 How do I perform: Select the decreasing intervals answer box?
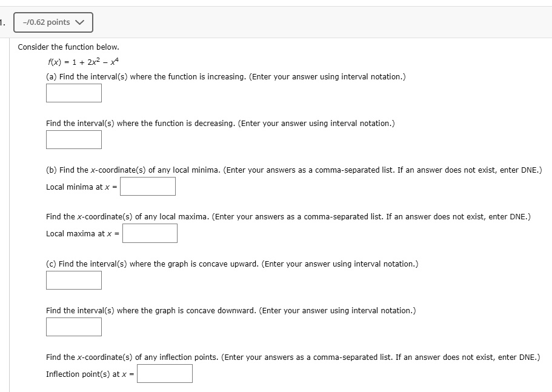coord(73,139)
